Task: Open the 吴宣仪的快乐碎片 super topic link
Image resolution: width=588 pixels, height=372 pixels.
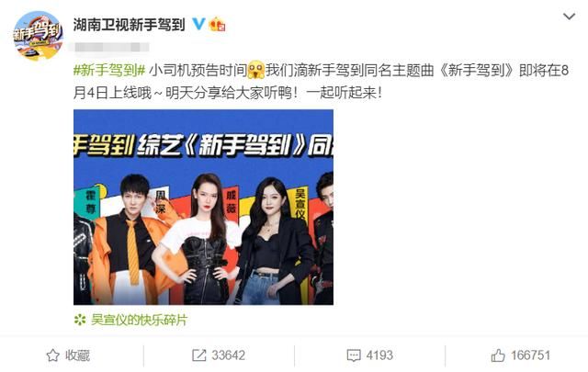Action: pyautogui.click(x=139, y=320)
